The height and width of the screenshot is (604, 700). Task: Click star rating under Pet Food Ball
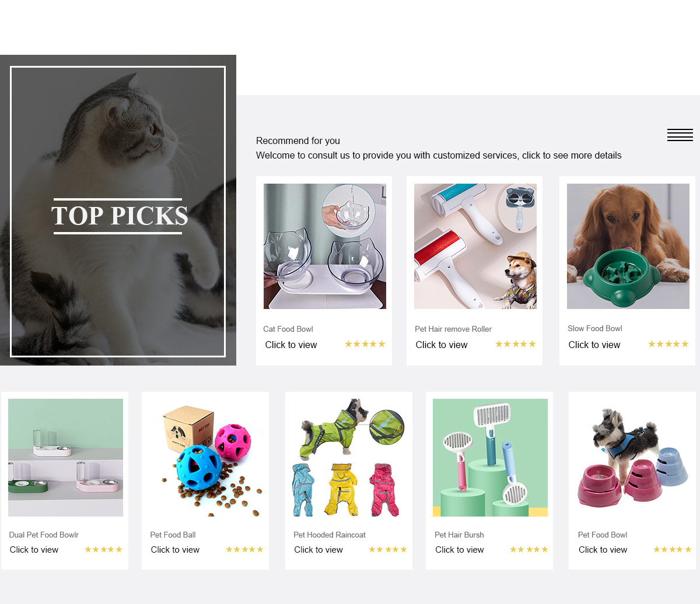[x=244, y=549]
